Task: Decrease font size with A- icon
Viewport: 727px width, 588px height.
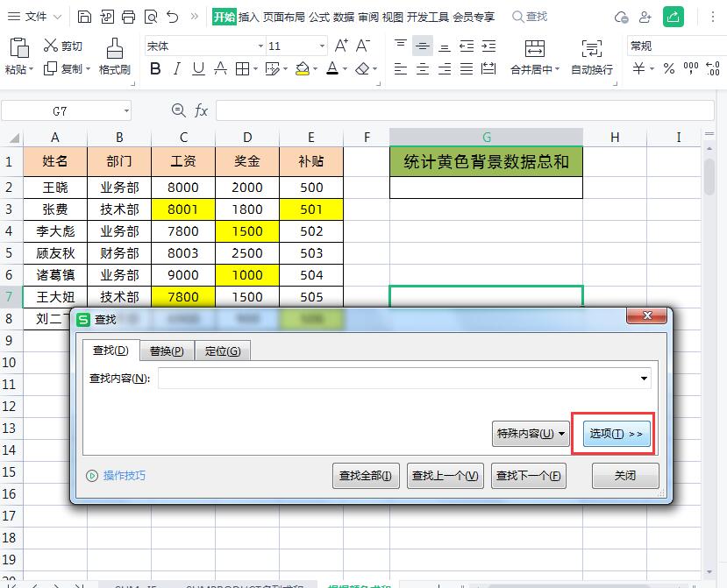Action: point(363,46)
